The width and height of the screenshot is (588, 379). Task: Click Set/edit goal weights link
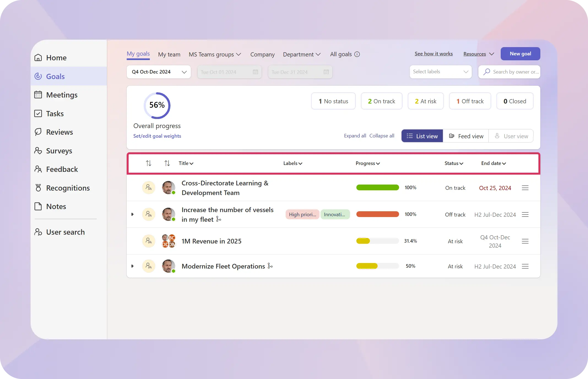(157, 136)
